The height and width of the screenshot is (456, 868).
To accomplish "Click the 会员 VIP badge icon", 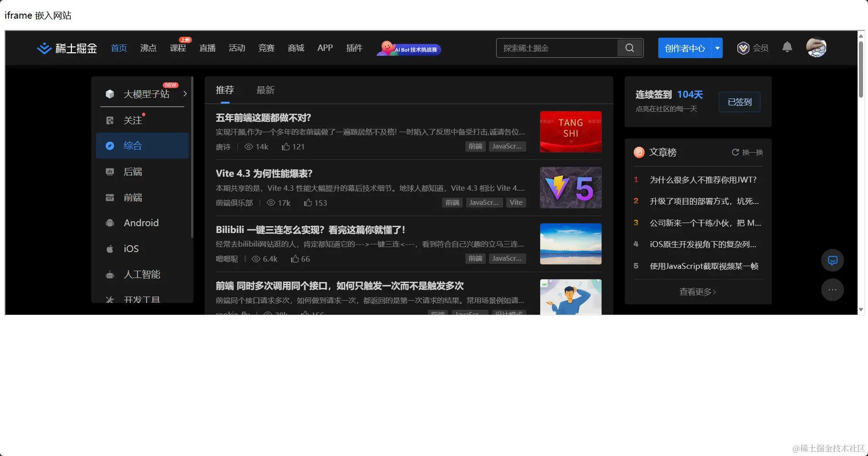I will pyautogui.click(x=743, y=48).
